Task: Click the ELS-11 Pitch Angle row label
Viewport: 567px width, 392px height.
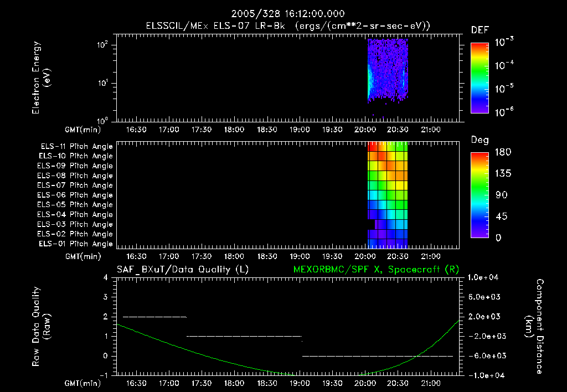Action: [76, 147]
